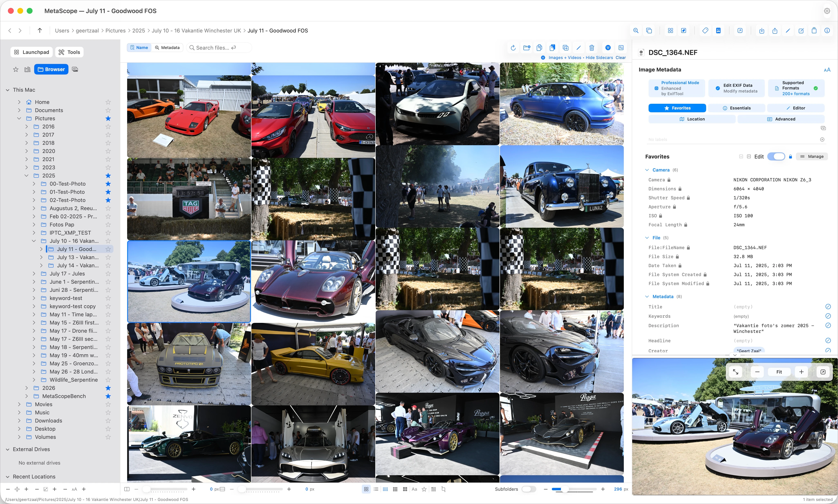Toggle favorite star for 2026 folder
838x504 pixels.
tap(108, 388)
